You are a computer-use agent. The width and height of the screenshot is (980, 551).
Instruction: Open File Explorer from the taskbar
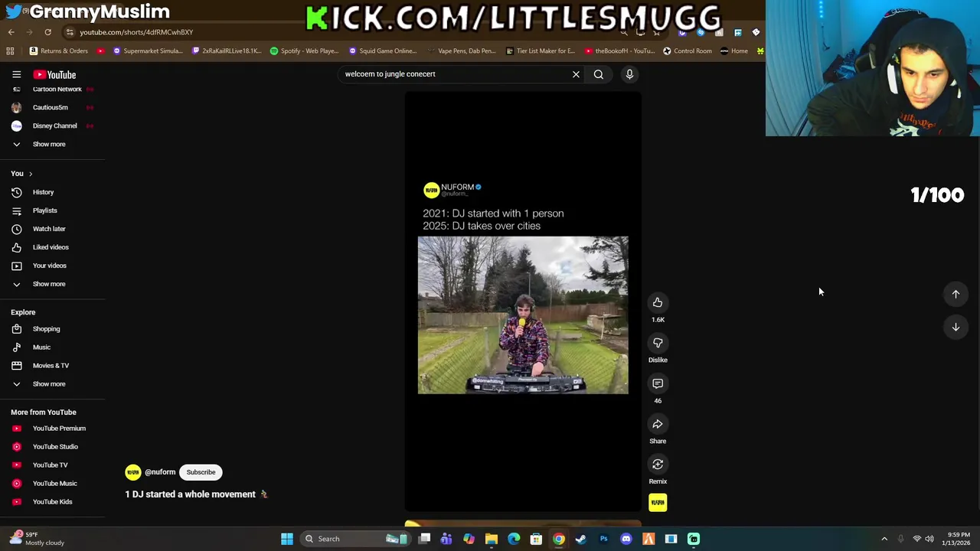click(492, 539)
